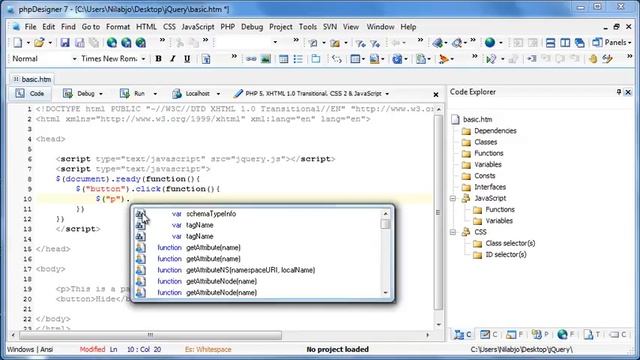Collapse the CSS node in Code Explorer
The height and width of the screenshot is (360, 640).
coord(453,232)
